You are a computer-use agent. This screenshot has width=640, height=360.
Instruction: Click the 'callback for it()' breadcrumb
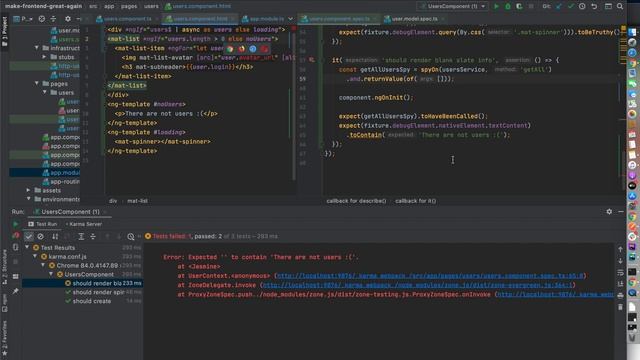point(416,201)
